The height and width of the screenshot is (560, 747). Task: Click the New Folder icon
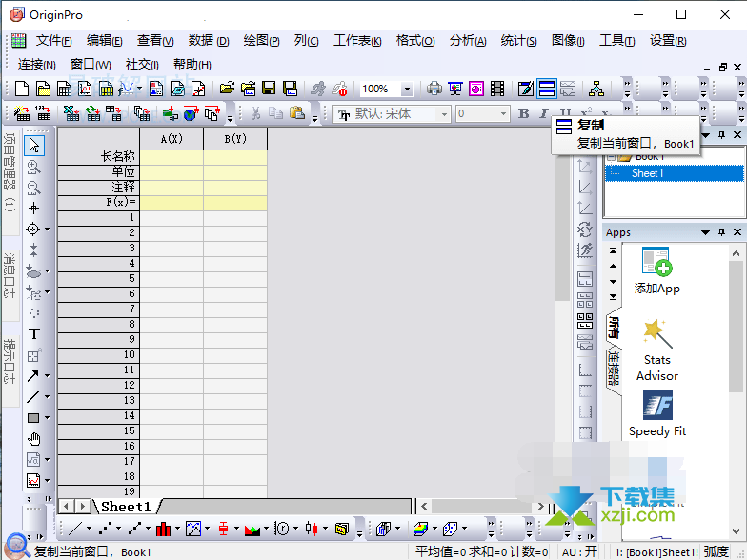click(x=44, y=89)
